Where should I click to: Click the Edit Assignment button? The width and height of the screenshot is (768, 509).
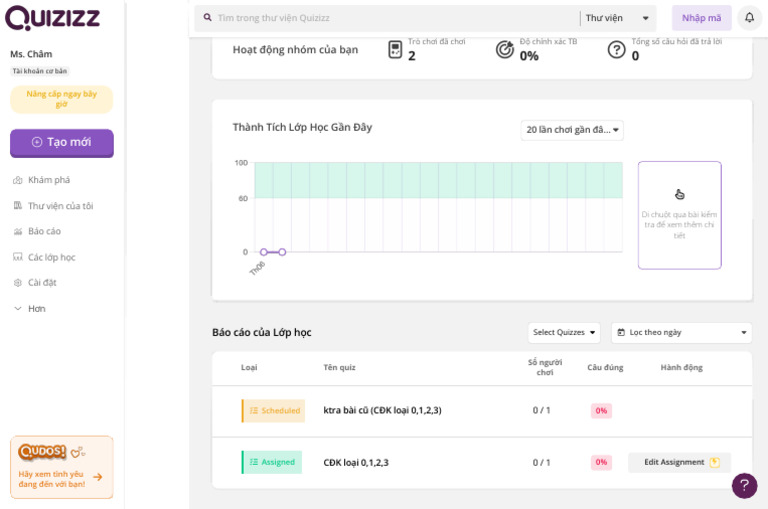(x=680, y=462)
